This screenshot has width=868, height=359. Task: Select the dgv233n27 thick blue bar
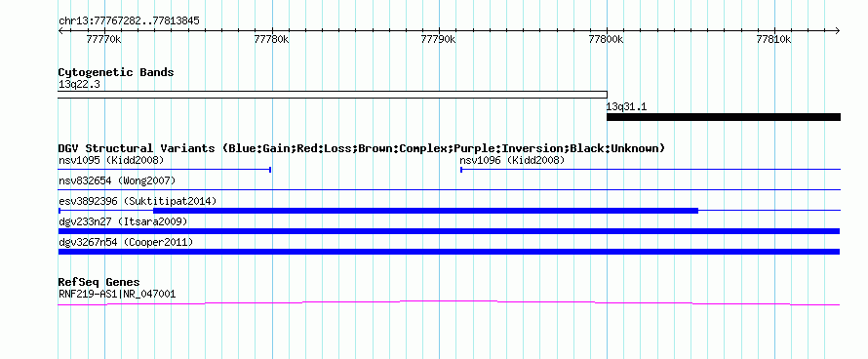tap(449, 231)
